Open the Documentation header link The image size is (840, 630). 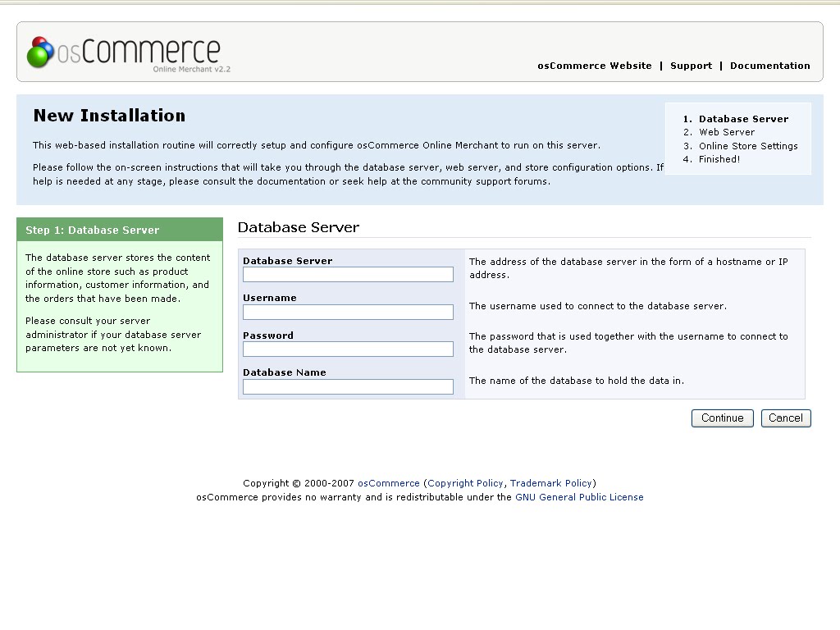(769, 66)
